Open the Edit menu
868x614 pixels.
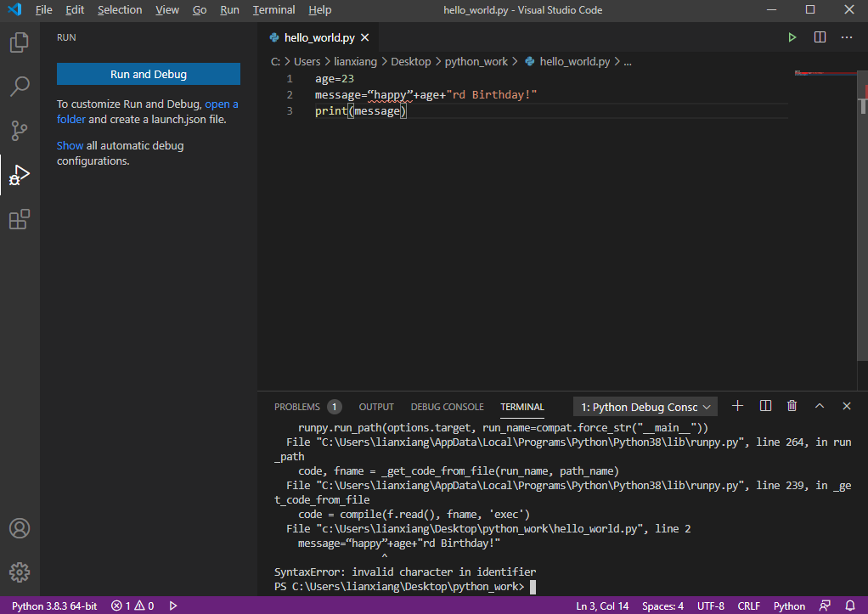(x=75, y=10)
